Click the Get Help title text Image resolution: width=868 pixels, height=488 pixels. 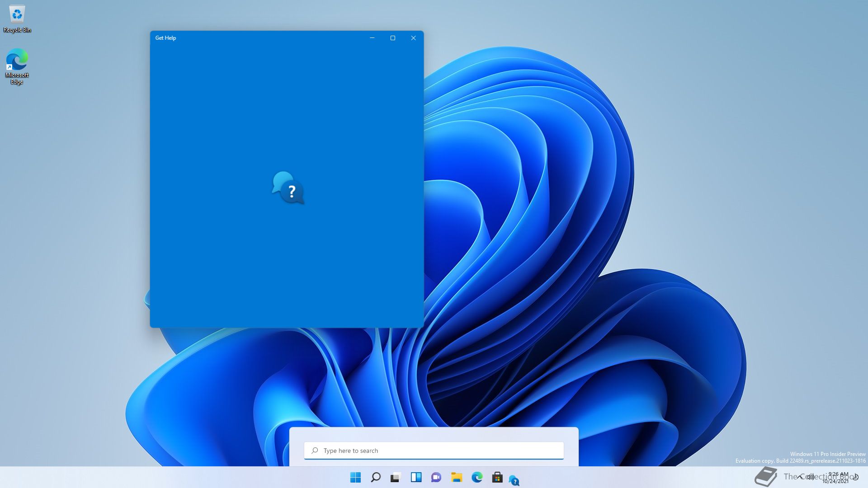165,38
